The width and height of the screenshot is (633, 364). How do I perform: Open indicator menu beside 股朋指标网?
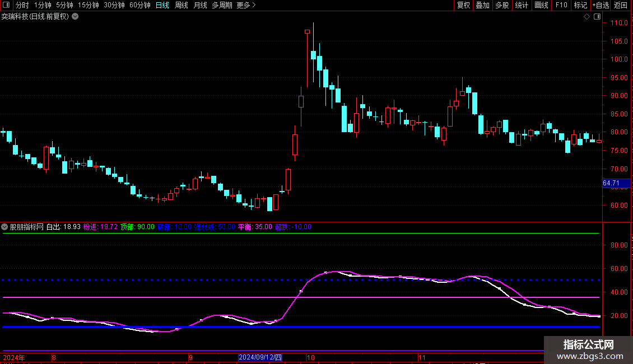coord(4,227)
